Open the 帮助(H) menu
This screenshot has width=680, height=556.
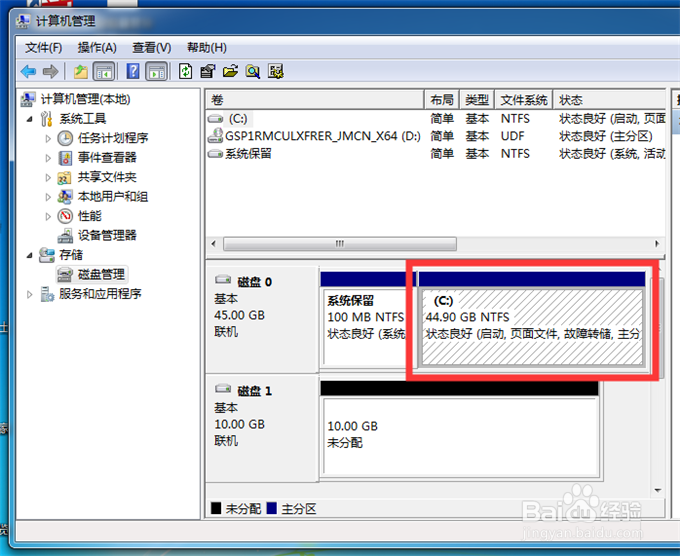click(207, 47)
